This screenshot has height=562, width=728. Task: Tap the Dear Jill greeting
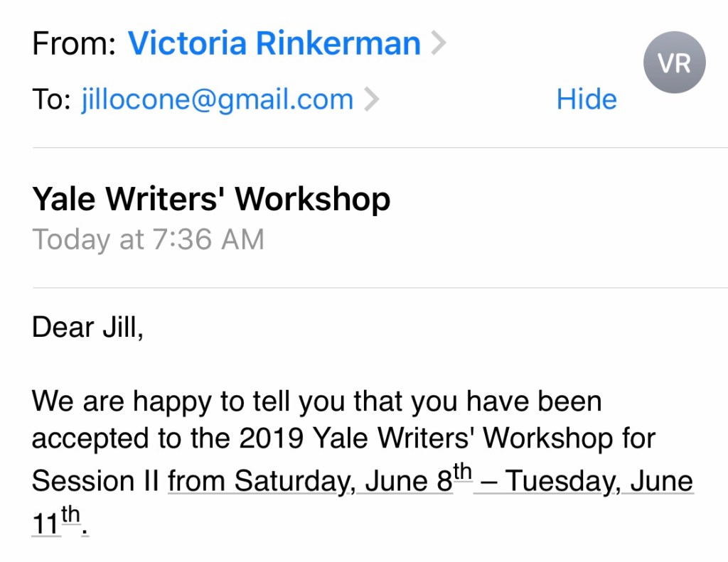[x=87, y=328]
